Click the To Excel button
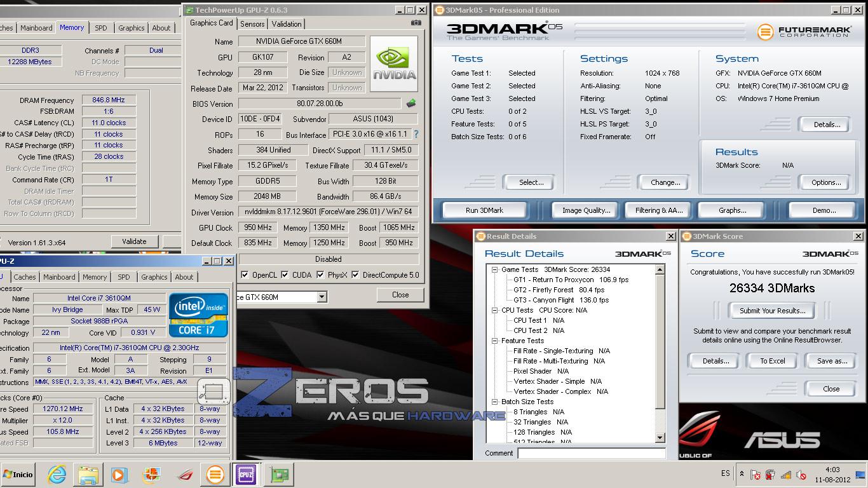This screenshot has height=488, width=868. coord(773,360)
